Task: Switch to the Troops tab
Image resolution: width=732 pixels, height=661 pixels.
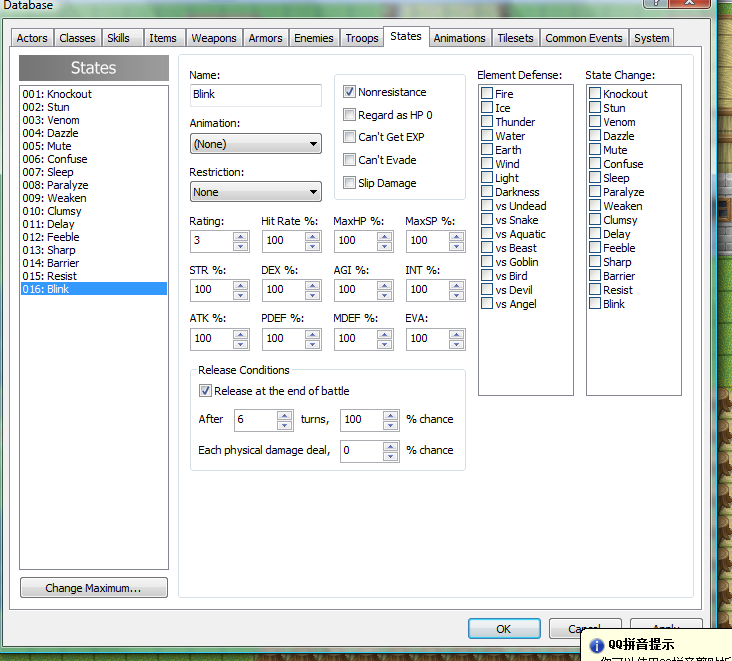Action: tap(362, 38)
